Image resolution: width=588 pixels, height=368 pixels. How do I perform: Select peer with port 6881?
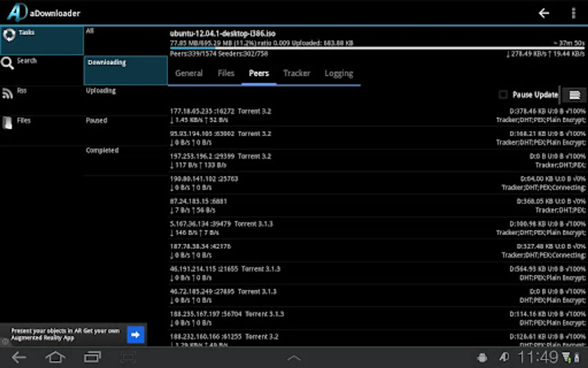(x=378, y=205)
